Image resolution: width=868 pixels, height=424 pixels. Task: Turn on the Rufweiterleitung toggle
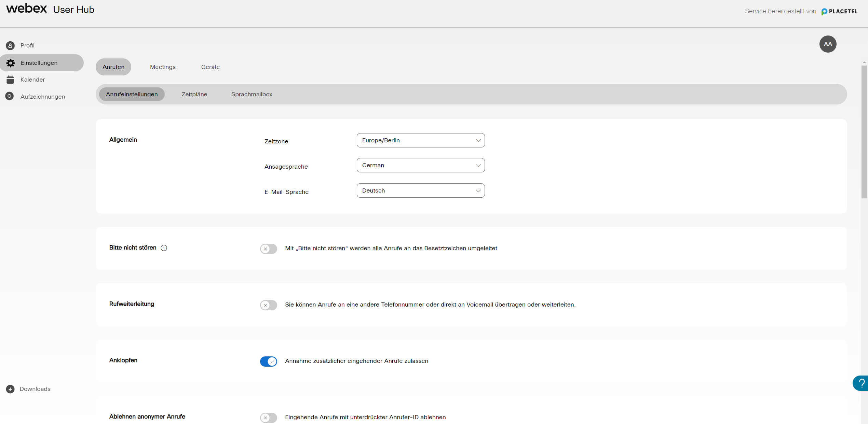coord(269,305)
